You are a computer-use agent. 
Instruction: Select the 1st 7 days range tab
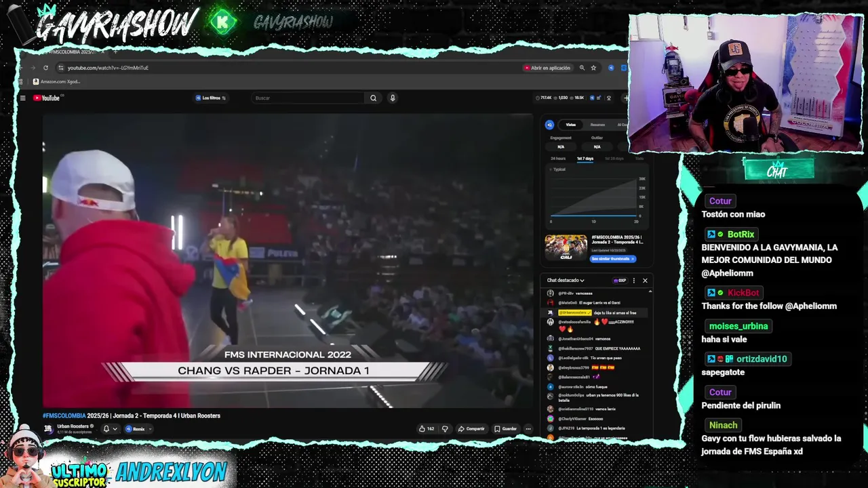[x=585, y=159]
